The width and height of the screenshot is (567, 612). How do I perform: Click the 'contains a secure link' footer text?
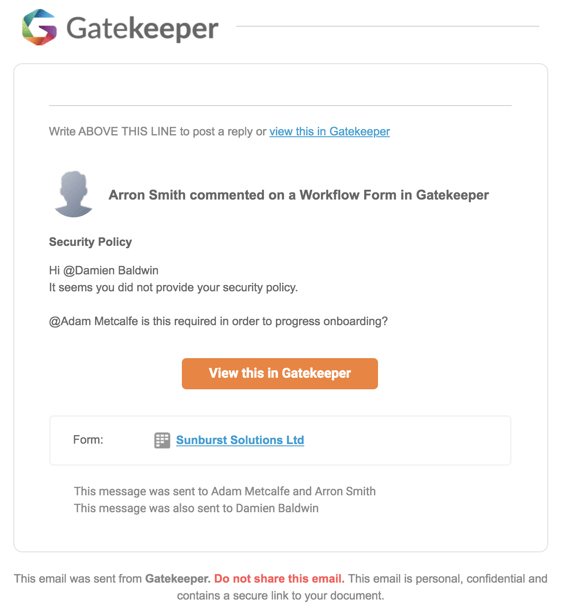click(281, 596)
